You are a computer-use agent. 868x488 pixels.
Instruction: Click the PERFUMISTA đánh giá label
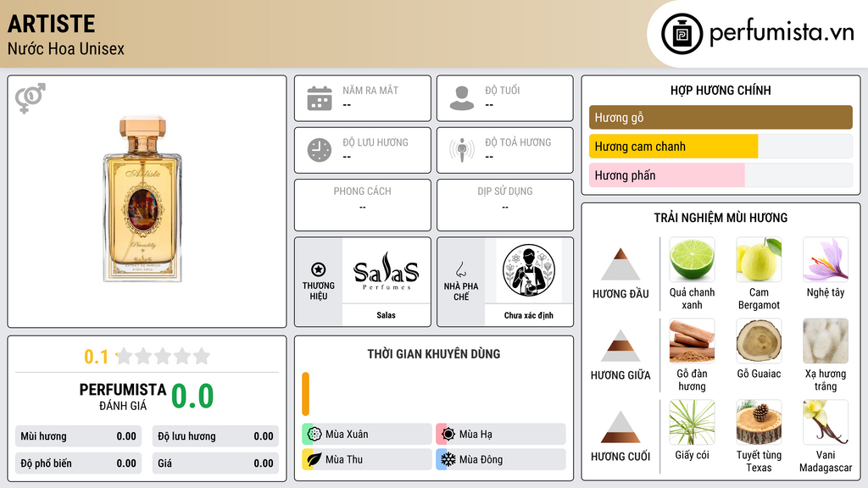tap(123, 396)
